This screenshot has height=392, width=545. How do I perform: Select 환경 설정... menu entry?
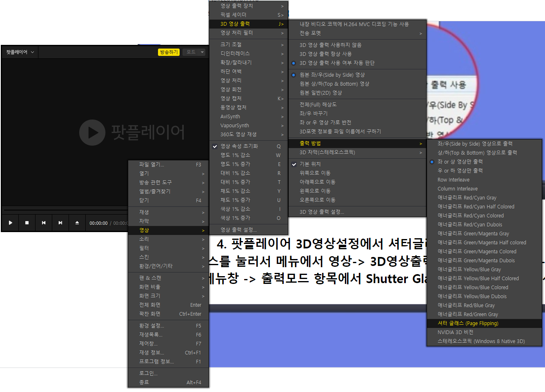click(169, 326)
